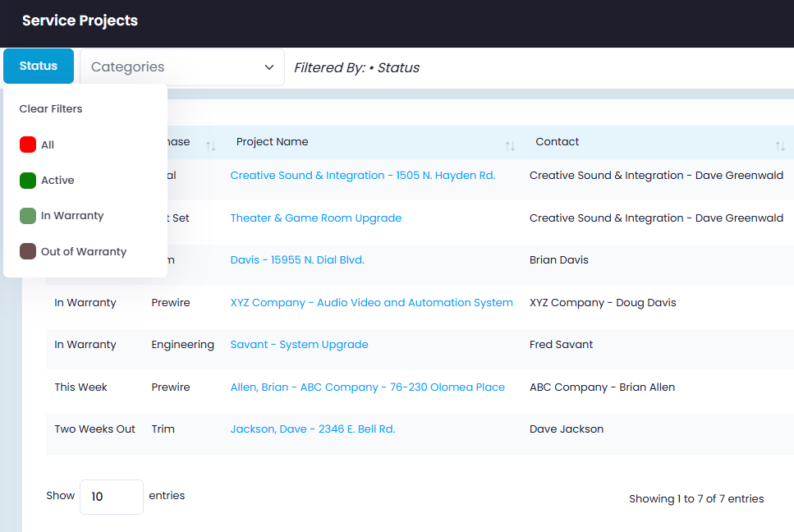Select the green Active status swatch
794x532 pixels.
28,180
